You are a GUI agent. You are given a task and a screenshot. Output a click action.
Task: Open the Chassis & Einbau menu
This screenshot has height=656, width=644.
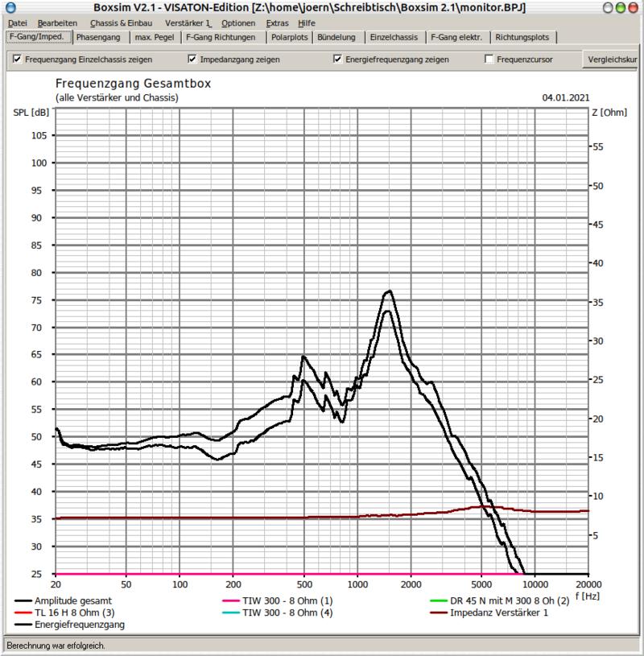[x=121, y=23]
